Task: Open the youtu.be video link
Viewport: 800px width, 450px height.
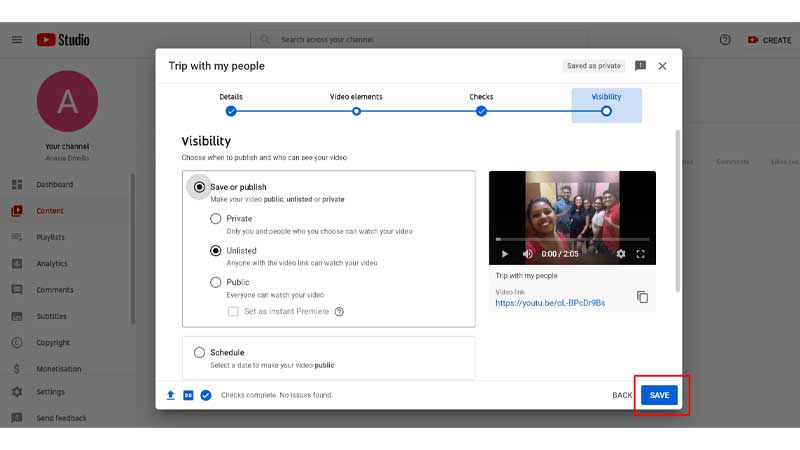Action: (550, 303)
